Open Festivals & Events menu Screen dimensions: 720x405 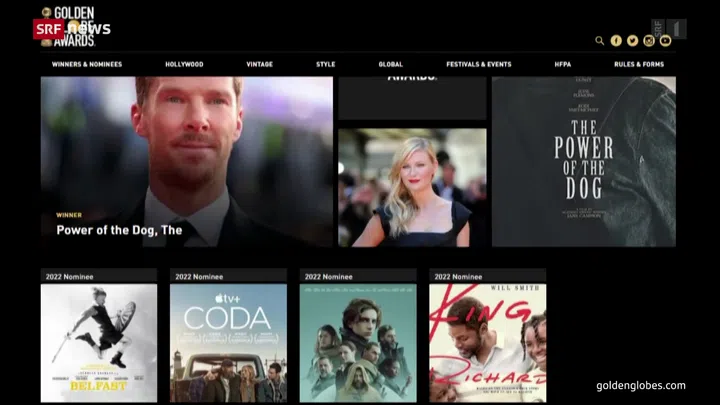pyautogui.click(x=478, y=64)
